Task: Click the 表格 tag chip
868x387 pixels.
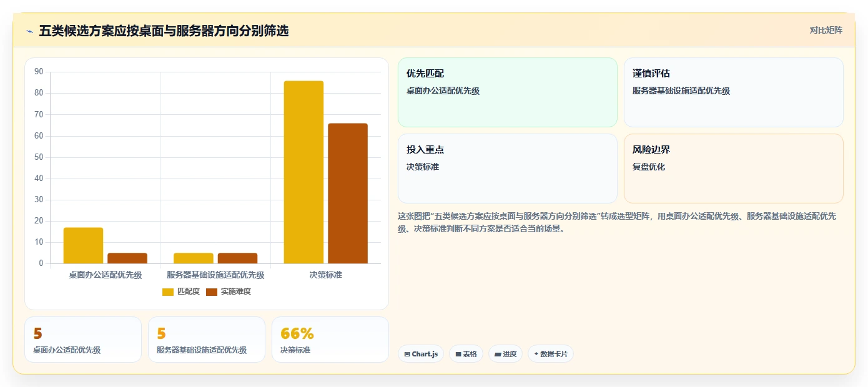Action: [x=466, y=354]
